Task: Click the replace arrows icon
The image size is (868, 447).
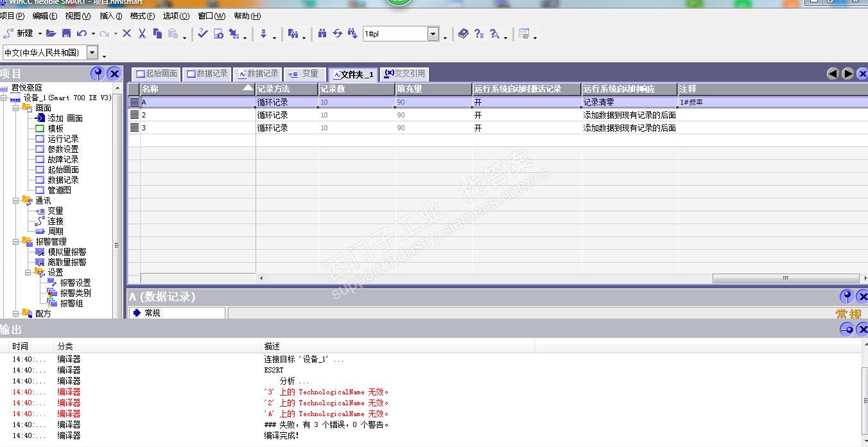Action: pyautogui.click(x=338, y=33)
